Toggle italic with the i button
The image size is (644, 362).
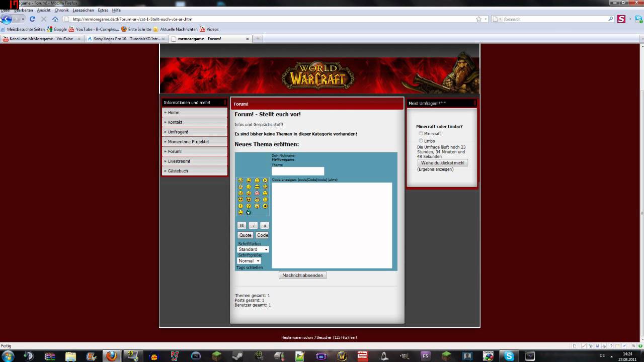point(253,226)
